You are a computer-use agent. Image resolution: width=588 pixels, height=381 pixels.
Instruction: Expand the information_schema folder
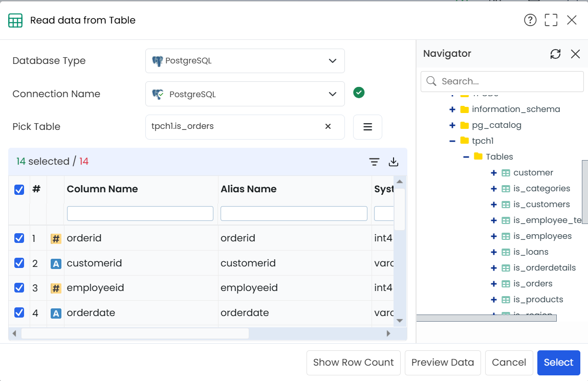click(452, 109)
